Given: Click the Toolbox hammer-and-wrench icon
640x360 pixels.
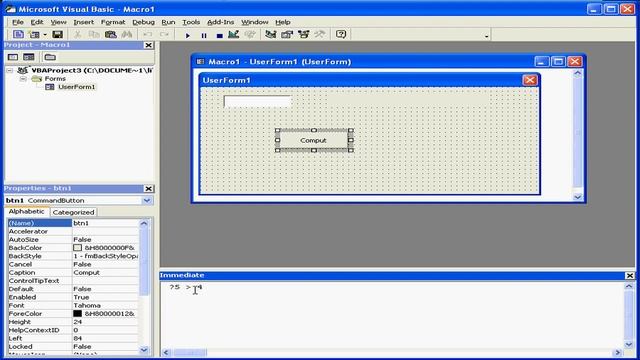Looking at the screenshot, I should coord(320,35).
